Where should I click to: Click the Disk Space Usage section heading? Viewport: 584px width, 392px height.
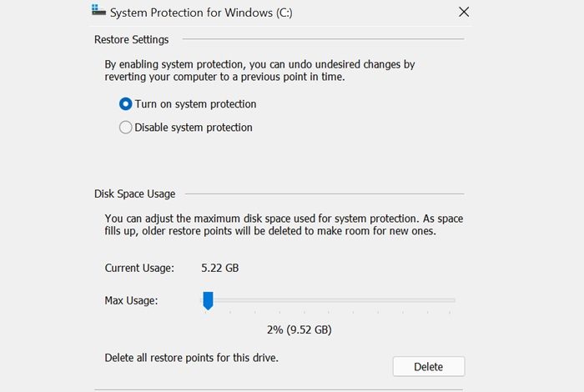coord(134,193)
